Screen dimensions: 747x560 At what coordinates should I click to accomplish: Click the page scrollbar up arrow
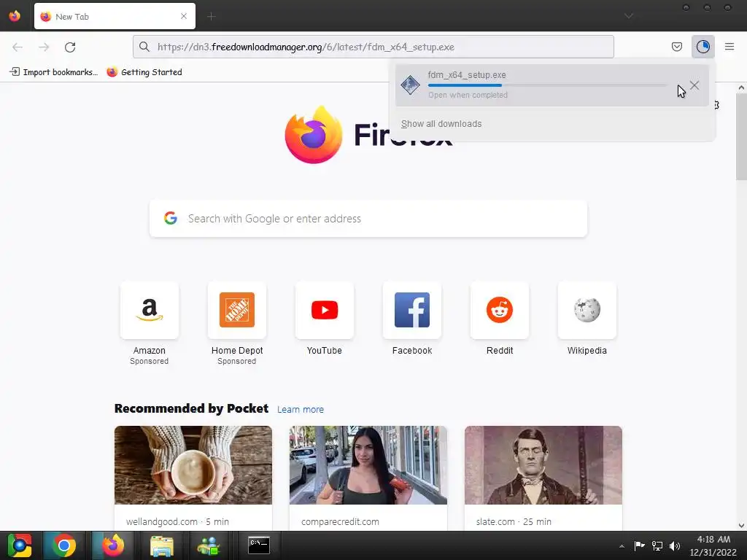click(741, 87)
